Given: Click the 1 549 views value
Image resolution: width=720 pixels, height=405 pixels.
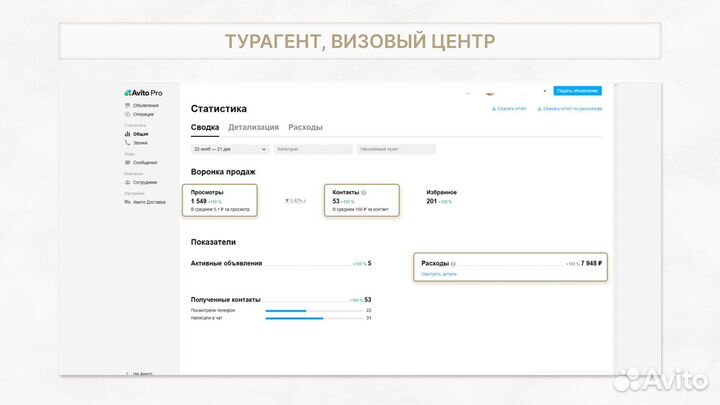Looking at the screenshot, I should click(198, 201).
